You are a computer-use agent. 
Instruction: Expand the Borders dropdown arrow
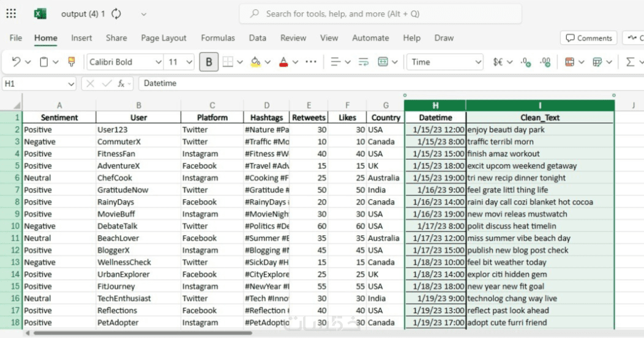tap(240, 62)
